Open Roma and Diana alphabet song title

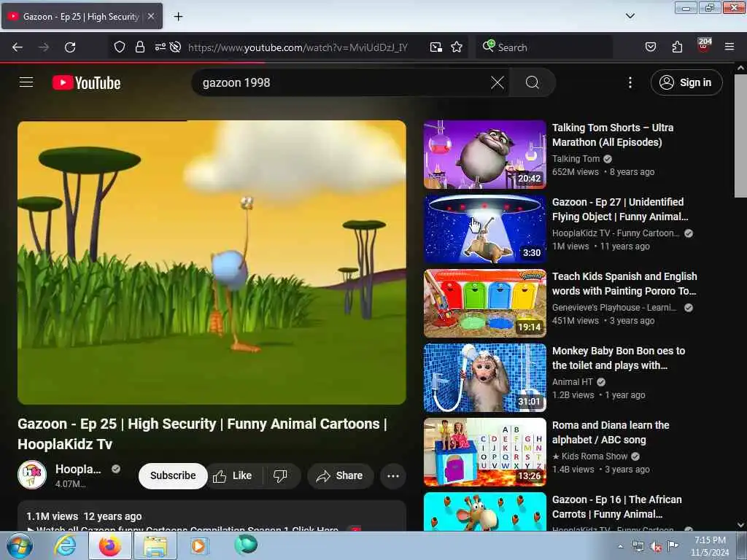pos(611,432)
